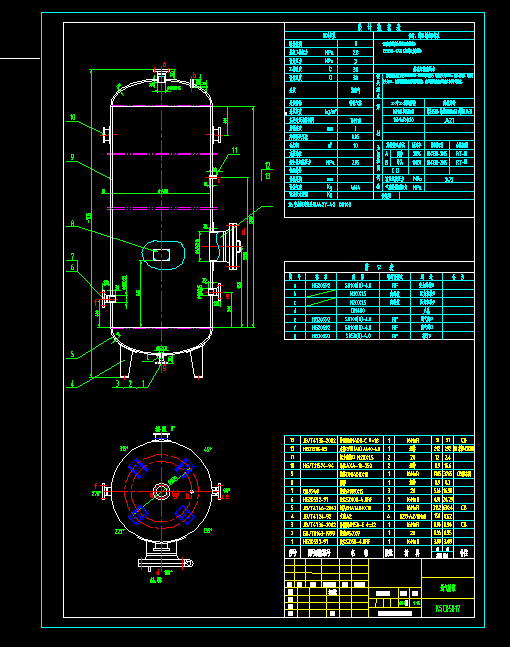The width and height of the screenshot is (510, 647).
Task: Click green drawing title in title block
Action: (448, 588)
